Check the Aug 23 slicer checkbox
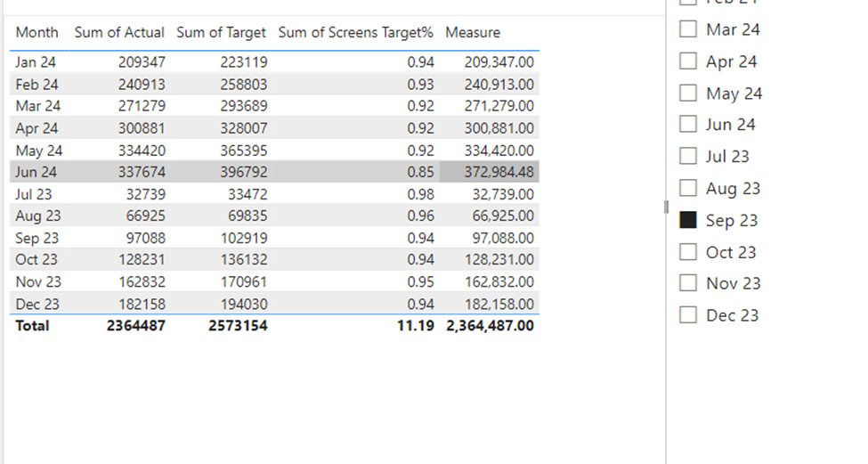This screenshot has height=464, width=868. coord(687,188)
